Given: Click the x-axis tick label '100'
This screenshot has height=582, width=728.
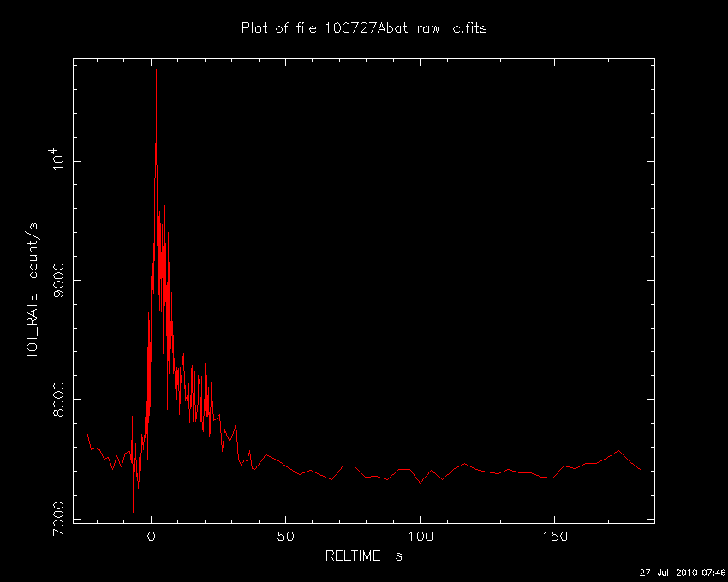Looking at the screenshot, I should pyautogui.click(x=421, y=537).
